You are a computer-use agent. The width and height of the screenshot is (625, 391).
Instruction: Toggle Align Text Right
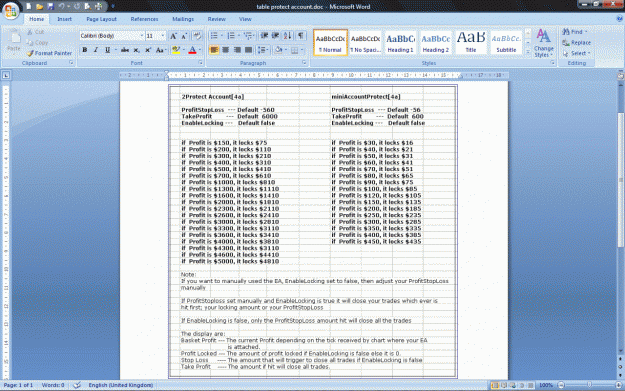(237, 50)
